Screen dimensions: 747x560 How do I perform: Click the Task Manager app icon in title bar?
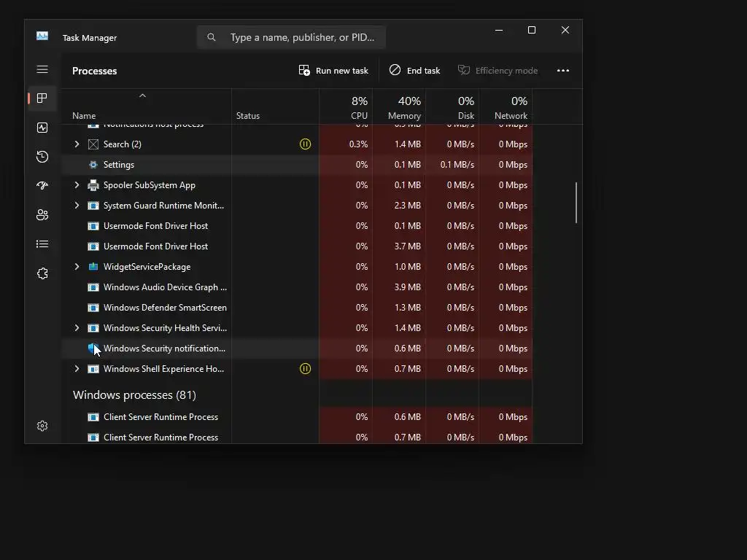(42, 36)
